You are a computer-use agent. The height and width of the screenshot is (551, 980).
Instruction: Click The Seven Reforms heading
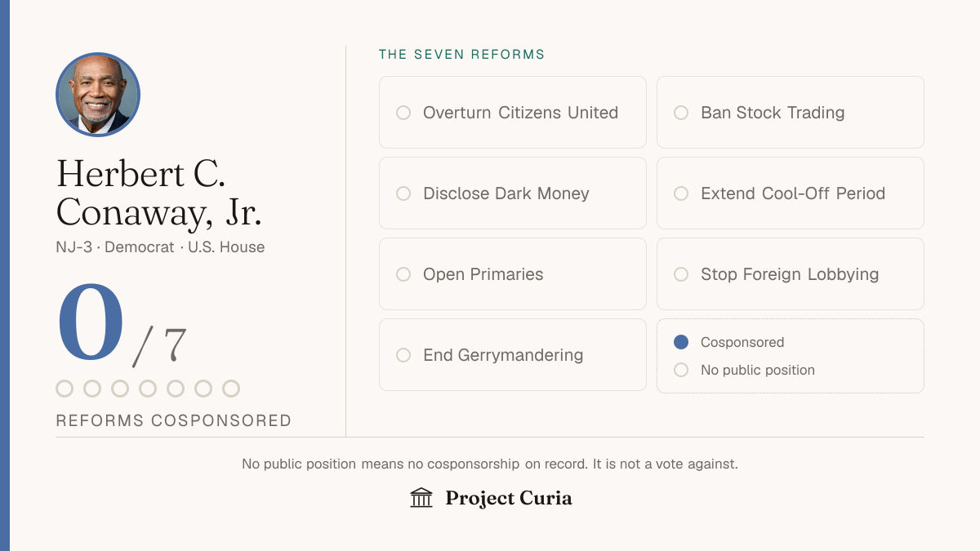pos(462,55)
